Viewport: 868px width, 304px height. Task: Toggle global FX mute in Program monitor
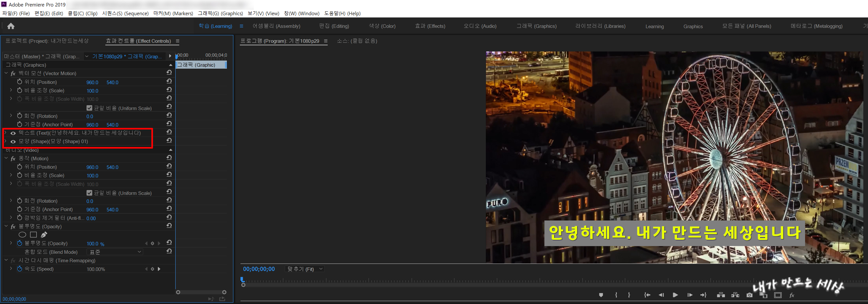coord(792,295)
